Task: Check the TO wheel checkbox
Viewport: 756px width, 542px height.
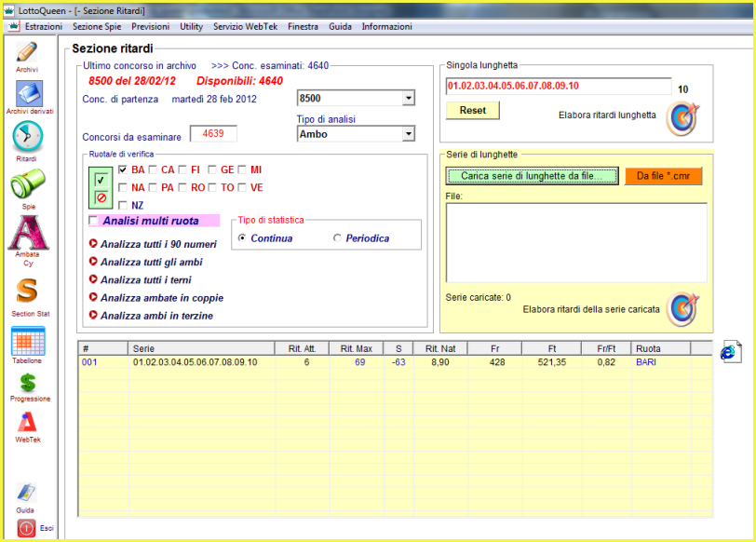Action: (x=212, y=187)
